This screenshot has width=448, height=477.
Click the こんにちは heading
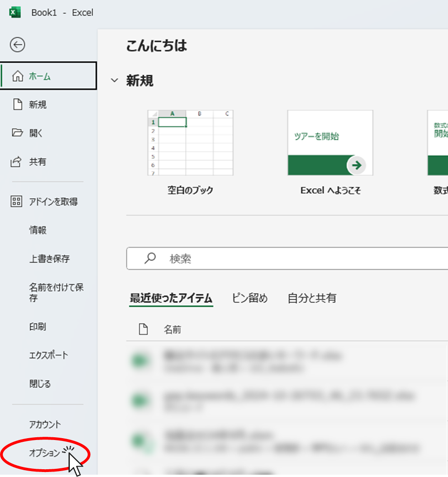(x=156, y=46)
